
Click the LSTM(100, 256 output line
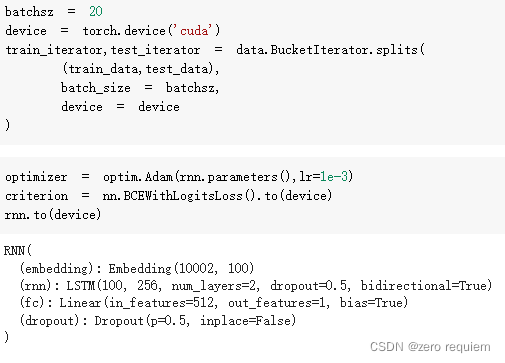click(x=256, y=286)
